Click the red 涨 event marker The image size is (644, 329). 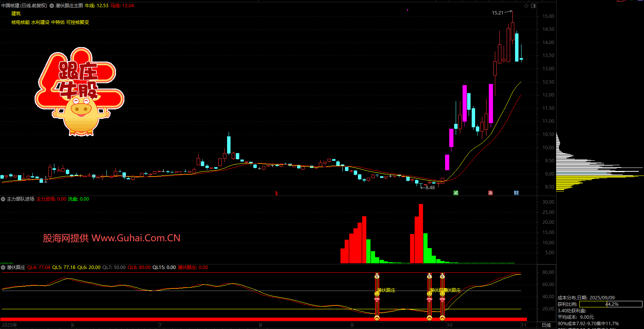[490, 193]
